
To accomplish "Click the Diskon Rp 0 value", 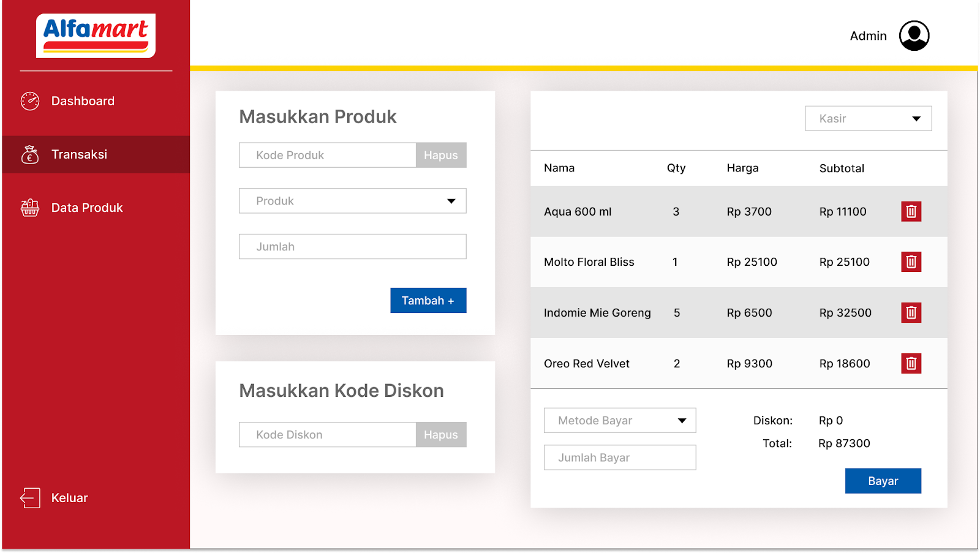I will 831,420.
